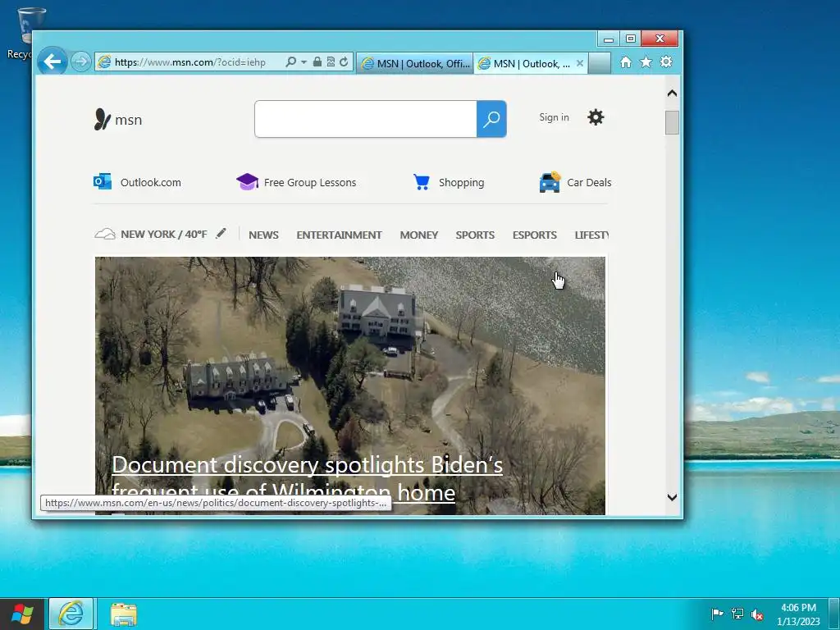Select the second MSN | Outlook tab

524,63
